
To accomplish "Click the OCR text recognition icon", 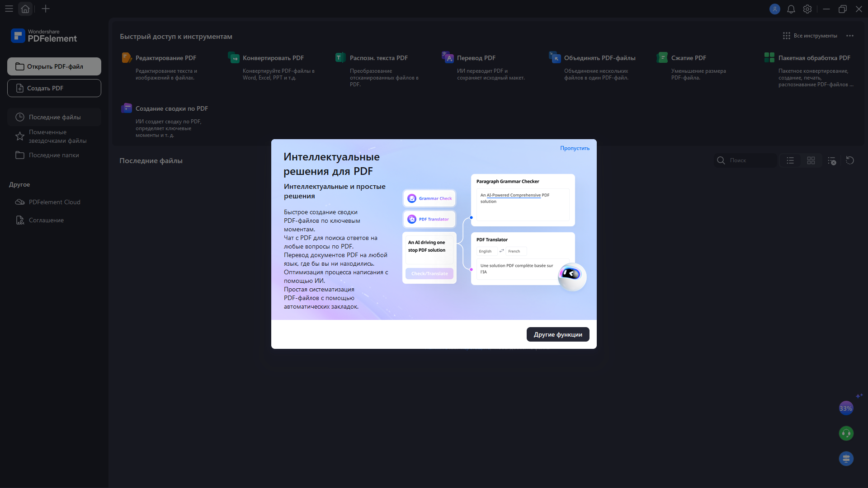I will coord(340,58).
